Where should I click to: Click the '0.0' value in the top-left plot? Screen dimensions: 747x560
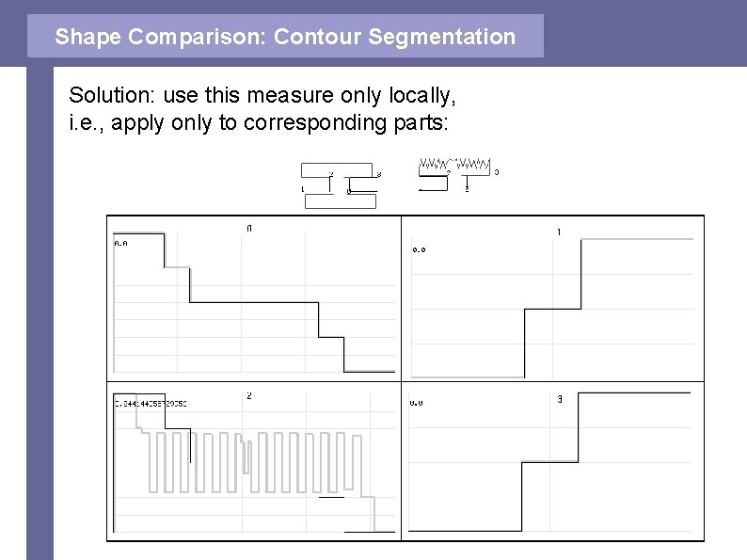click(120, 243)
